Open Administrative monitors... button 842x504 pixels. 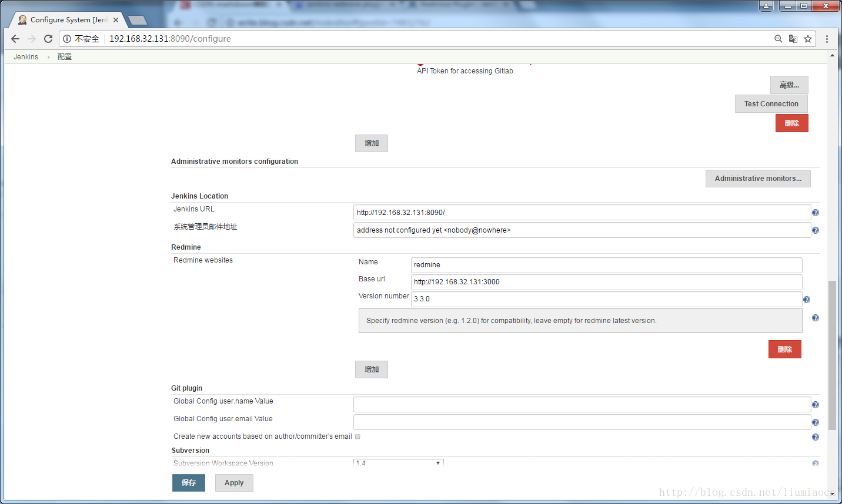758,179
